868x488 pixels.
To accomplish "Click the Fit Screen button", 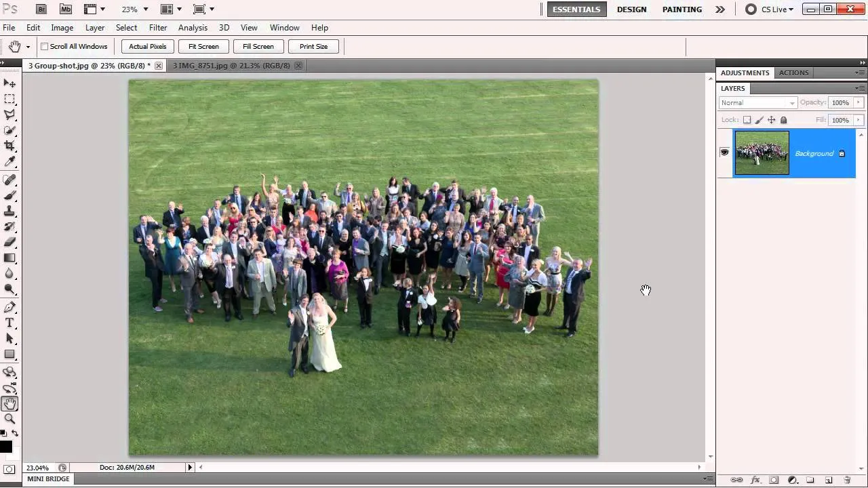I will [x=203, y=46].
